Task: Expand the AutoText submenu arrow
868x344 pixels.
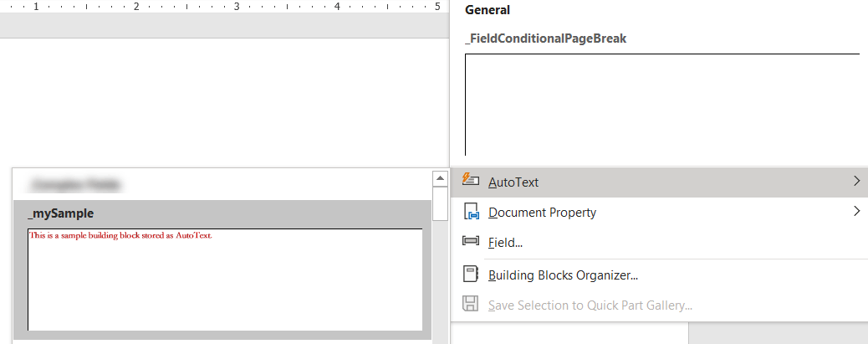Action: [857, 181]
